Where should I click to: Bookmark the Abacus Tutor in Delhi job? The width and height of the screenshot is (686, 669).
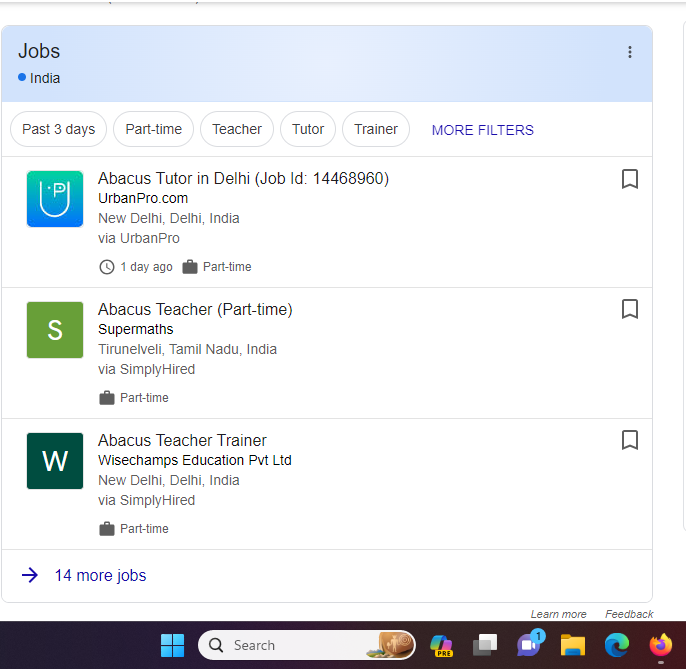(x=630, y=179)
